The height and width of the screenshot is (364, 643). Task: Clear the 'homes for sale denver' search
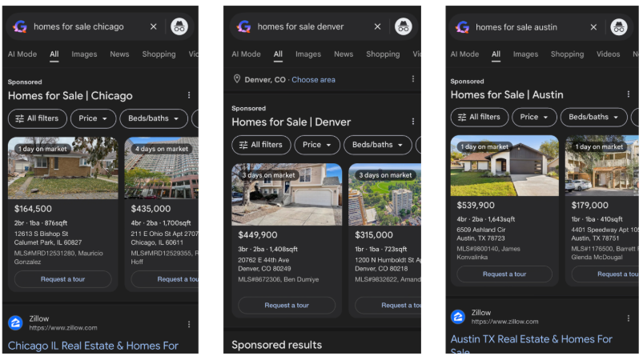[377, 26]
